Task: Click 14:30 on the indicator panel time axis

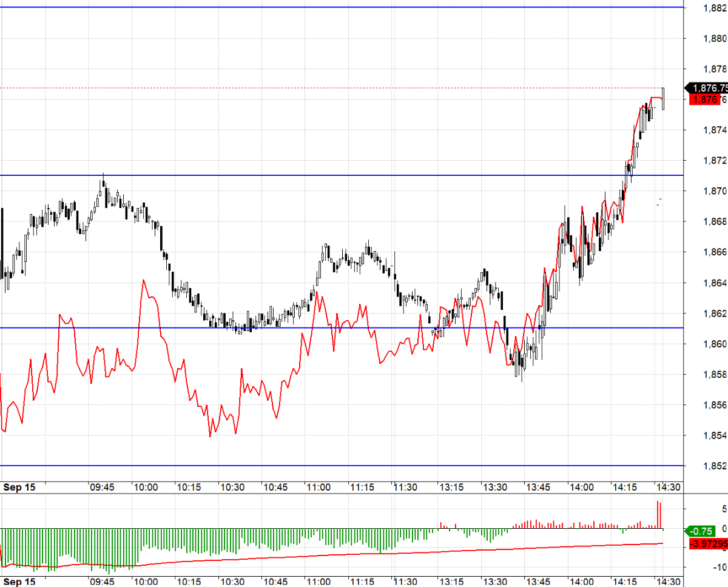Action: (x=667, y=582)
